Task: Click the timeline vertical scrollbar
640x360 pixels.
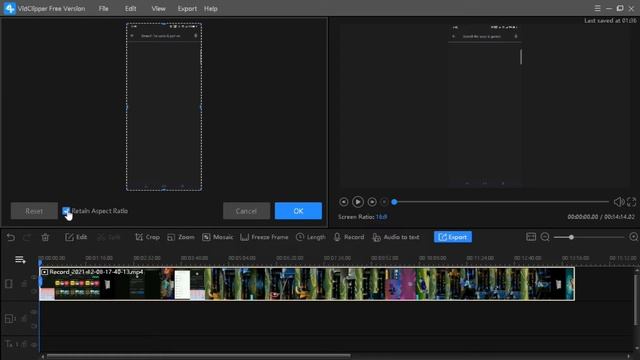Action: (x=636, y=300)
